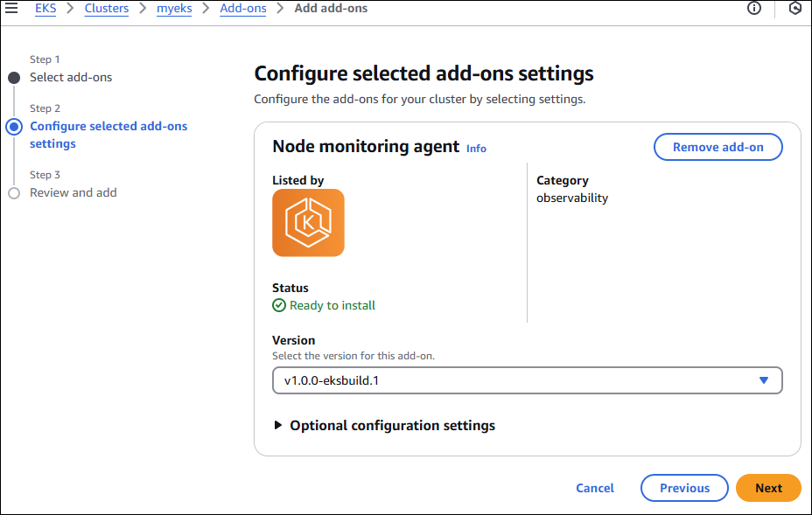Image resolution: width=812 pixels, height=515 pixels.
Task: Click the 'Add add-ons' breadcrumb text
Action: click(331, 8)
